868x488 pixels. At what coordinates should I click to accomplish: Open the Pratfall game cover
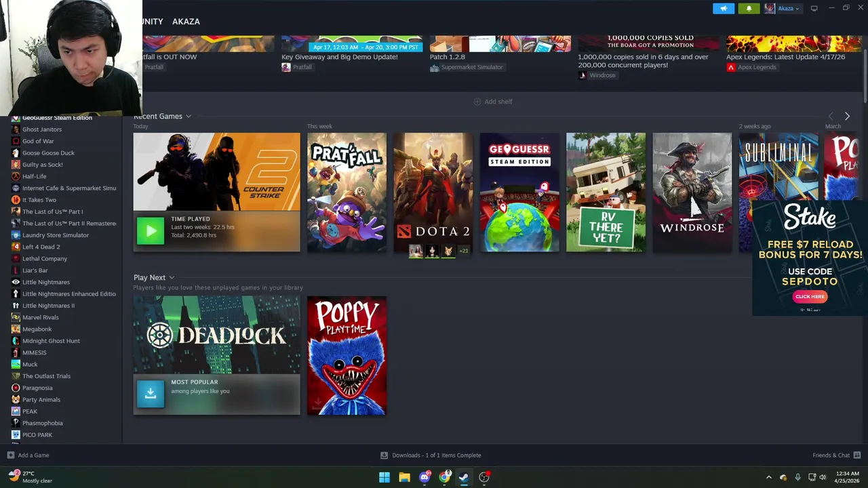[x=347, y=192]
